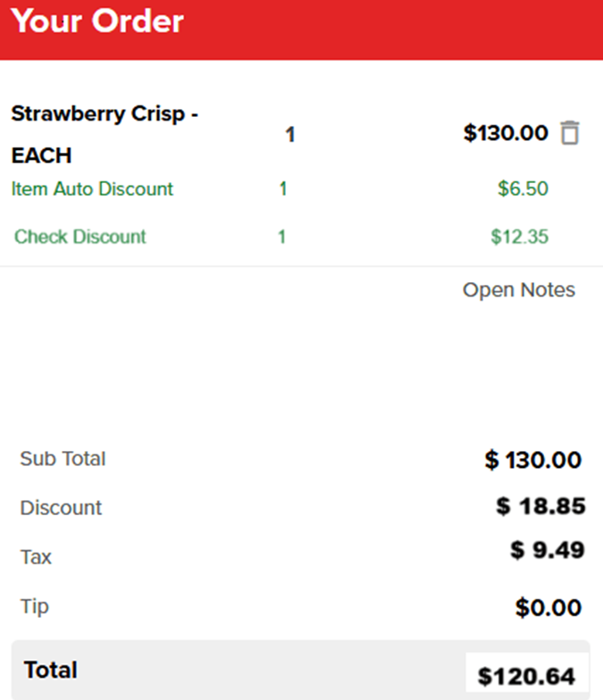This screenshot has width=603, height=700.
Task: Select the Check Discount line
Action: pos(80,237)
